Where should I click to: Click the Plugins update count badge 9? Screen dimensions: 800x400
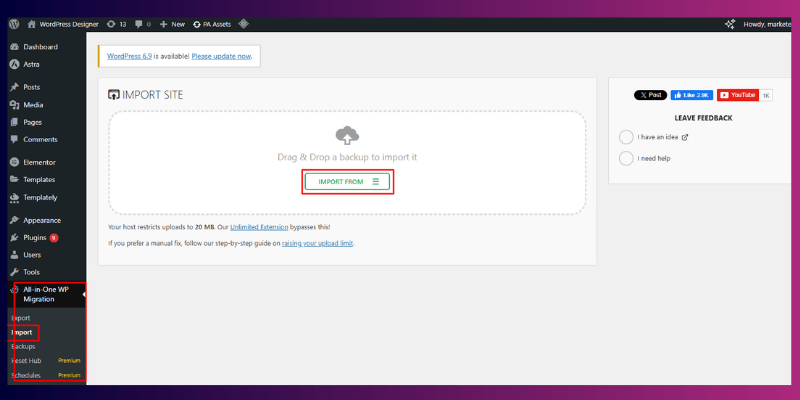point(54,238)
